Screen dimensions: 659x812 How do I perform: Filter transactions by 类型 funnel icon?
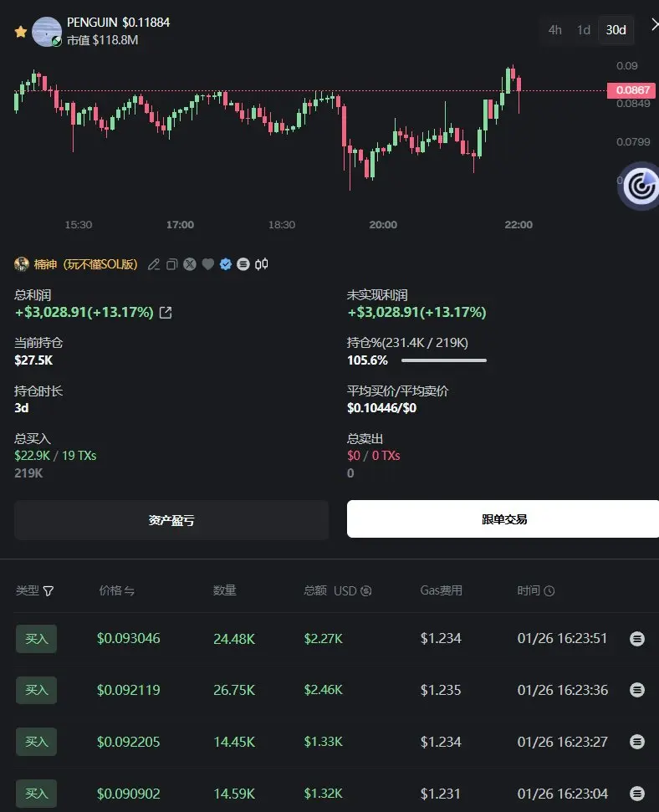pyautogui.click(x=49, y=591)
